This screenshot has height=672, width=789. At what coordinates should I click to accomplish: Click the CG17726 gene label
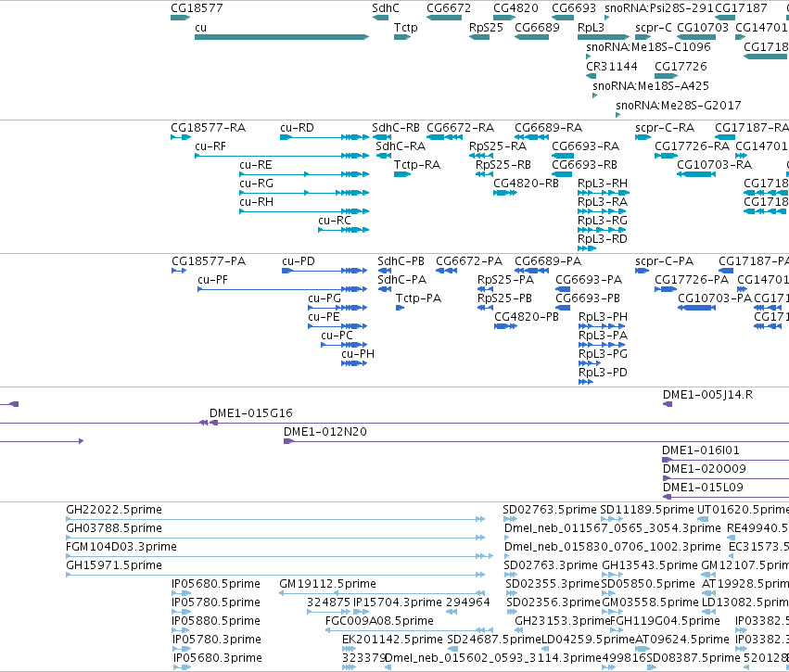[681, 67]
